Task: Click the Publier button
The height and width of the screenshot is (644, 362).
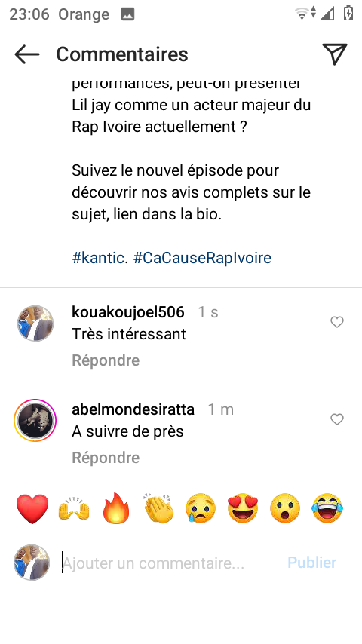Action: 312,563
